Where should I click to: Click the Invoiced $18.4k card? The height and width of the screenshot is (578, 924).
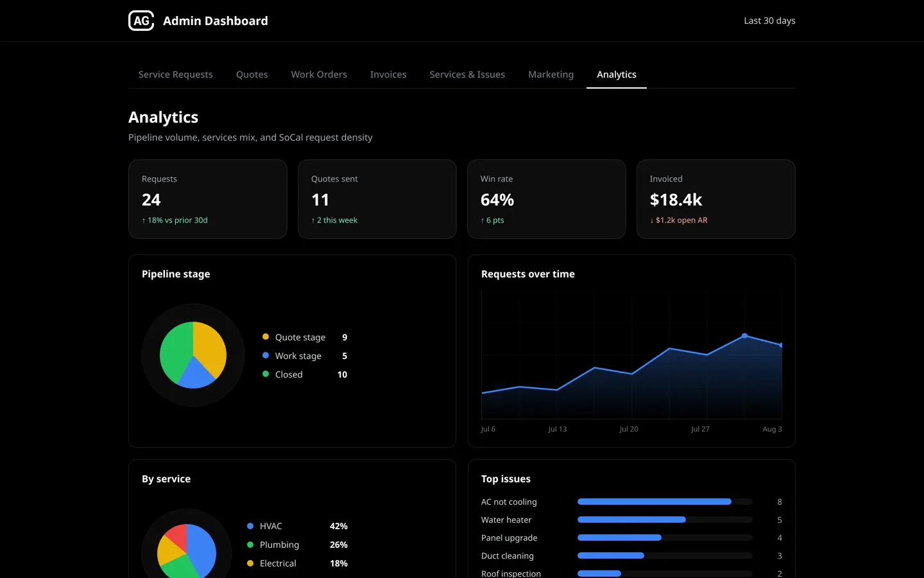[716, 199]
